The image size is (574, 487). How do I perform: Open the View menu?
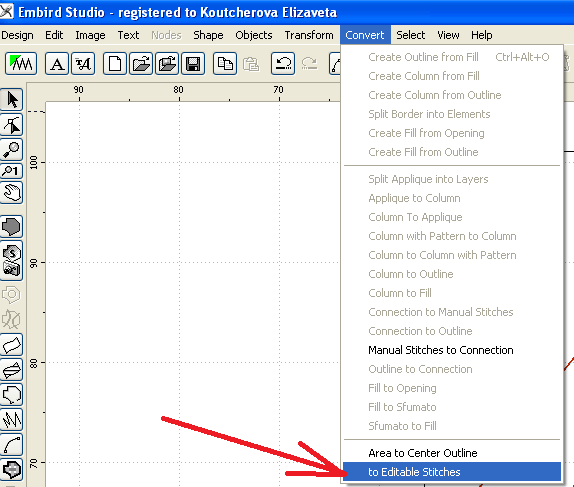(448, 35)
